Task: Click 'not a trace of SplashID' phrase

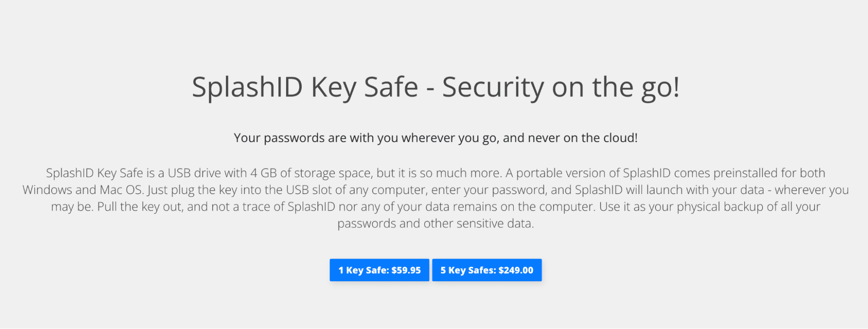Action: pyautogui.click(x=273, y=207)
